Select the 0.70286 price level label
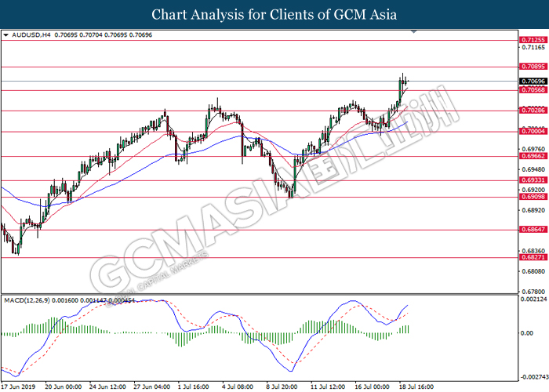The width and height of the screenshot is (549, 392). pos(533,111)
